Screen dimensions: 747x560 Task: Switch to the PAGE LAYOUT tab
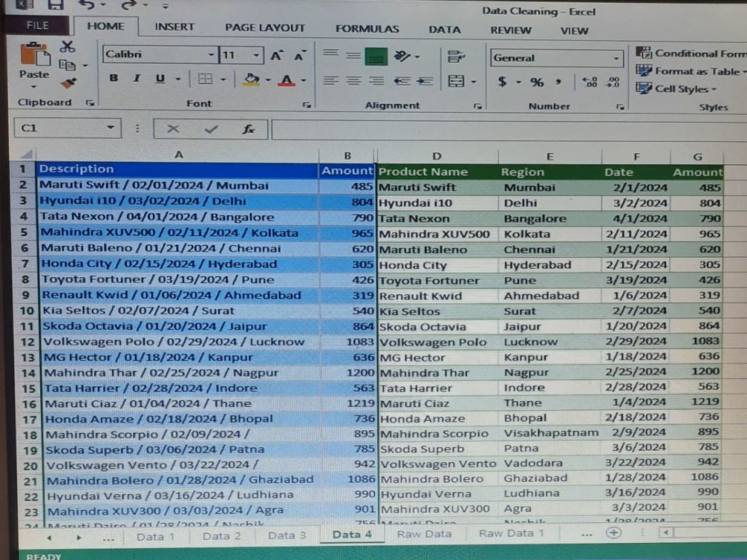coord(265,28)
